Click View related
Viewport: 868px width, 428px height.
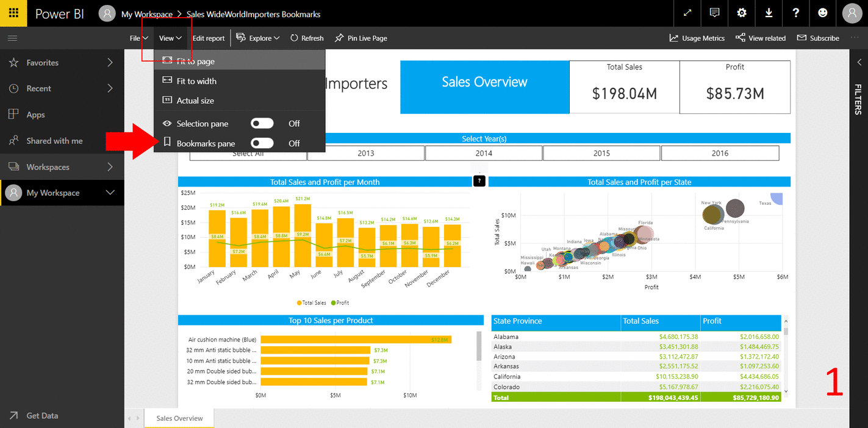tap(761, 38)
